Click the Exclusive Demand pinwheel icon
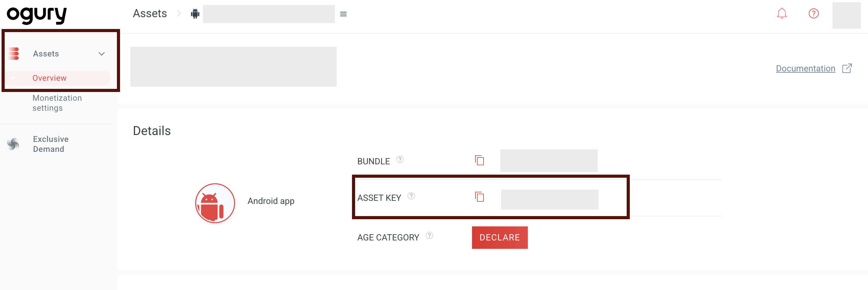This screenshot has height=290, width=868. [x=13, y=144]
